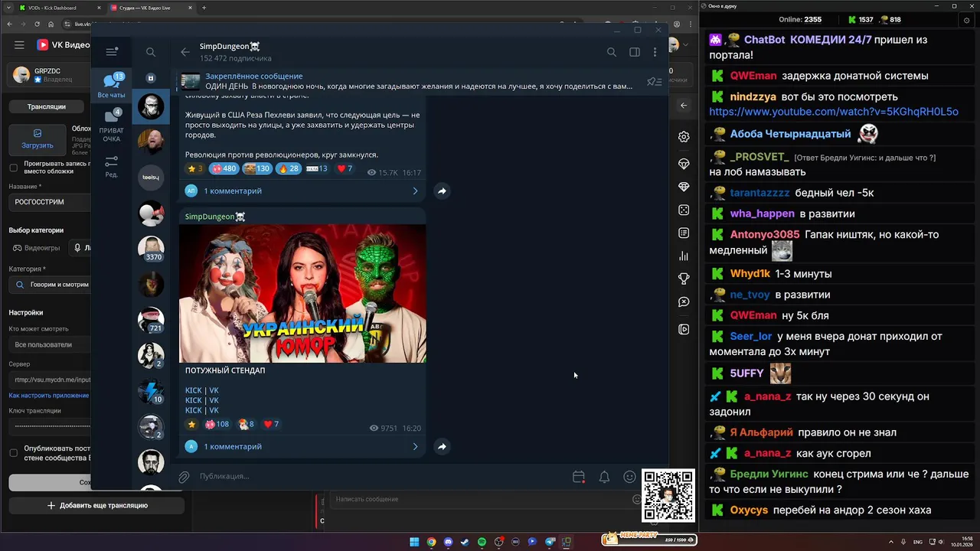This screenshot has width=980, height=551.
Task: Toggle the channel notification bell
Action: [604, 477]
